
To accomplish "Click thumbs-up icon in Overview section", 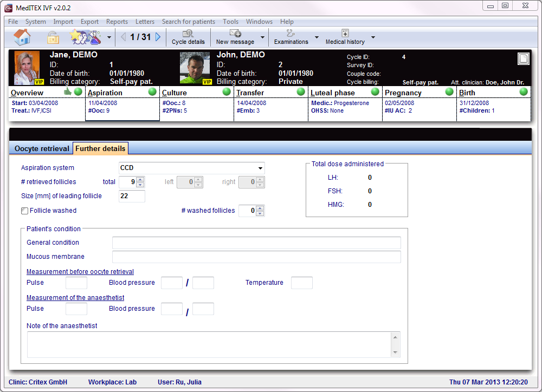I will click(x=68, y=91).
